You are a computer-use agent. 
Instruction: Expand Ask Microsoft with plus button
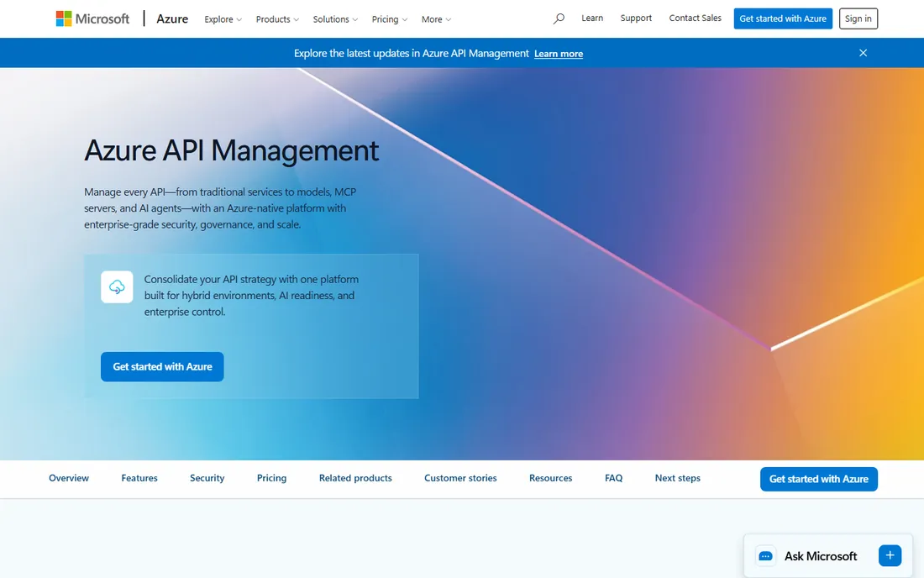click(890, 555)
